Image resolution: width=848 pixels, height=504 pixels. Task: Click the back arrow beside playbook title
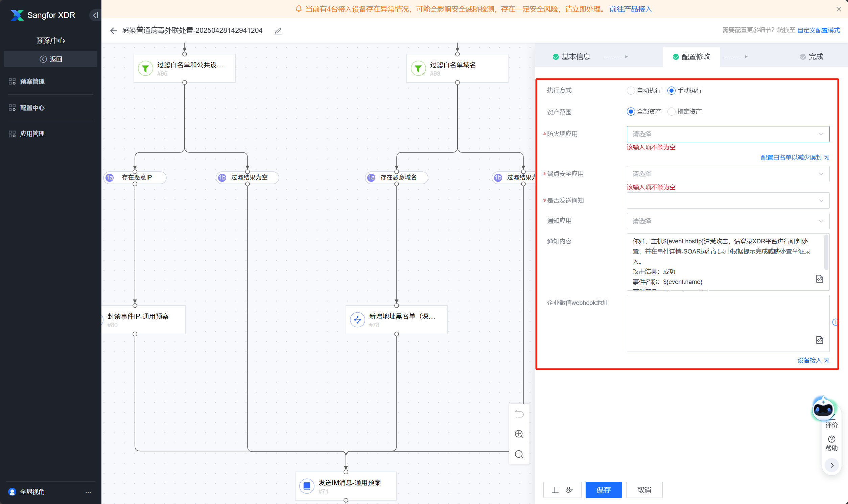(x=113, y=31)
